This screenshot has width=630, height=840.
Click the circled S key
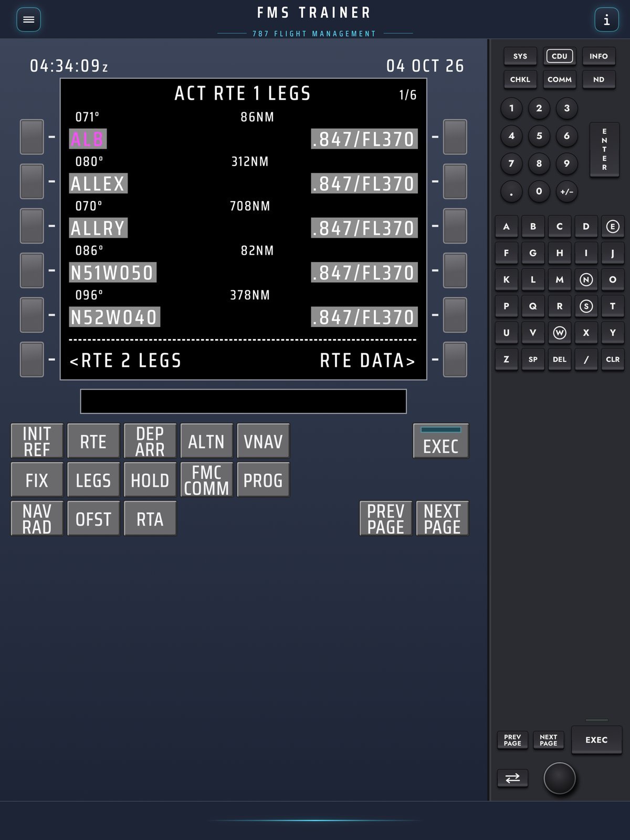pos(586,306)
